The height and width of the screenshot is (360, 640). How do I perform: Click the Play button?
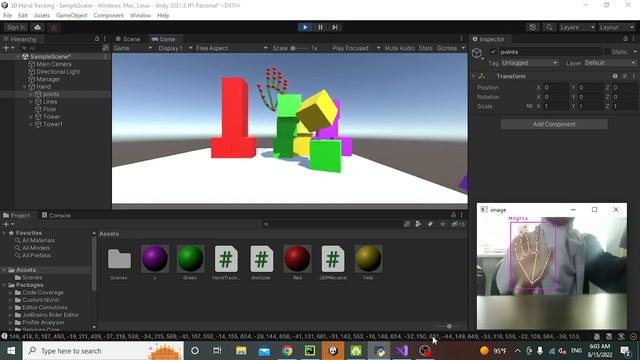point(305,27)
